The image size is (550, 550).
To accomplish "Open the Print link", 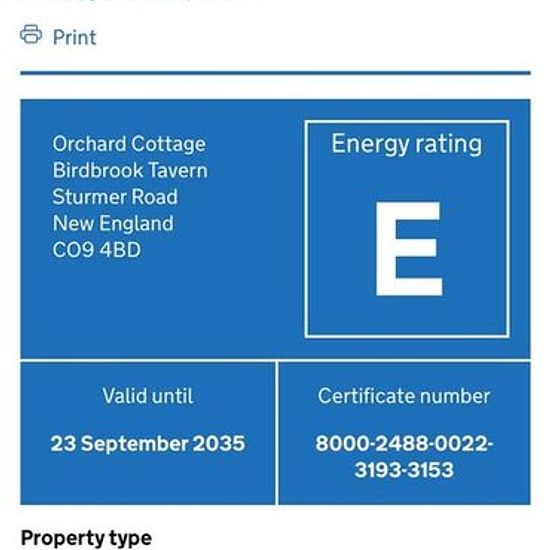I will tap(74, 37).
